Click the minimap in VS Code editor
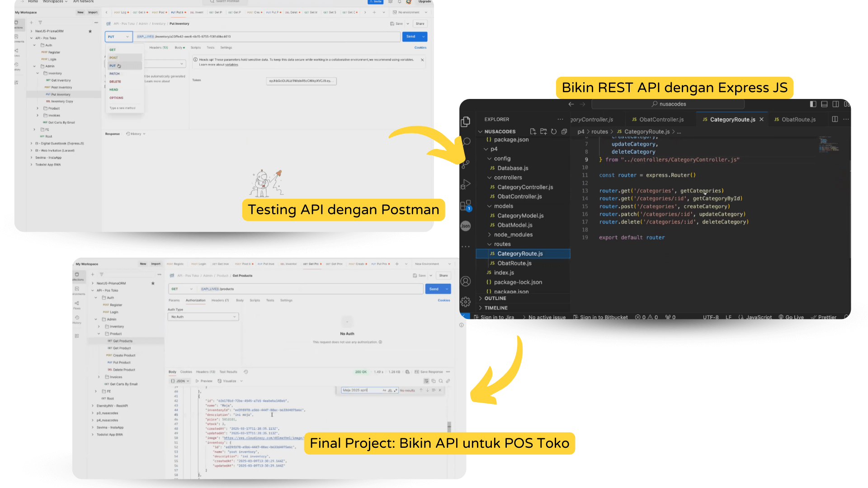This screenshot has width=868, height=488. click(829, 145)
